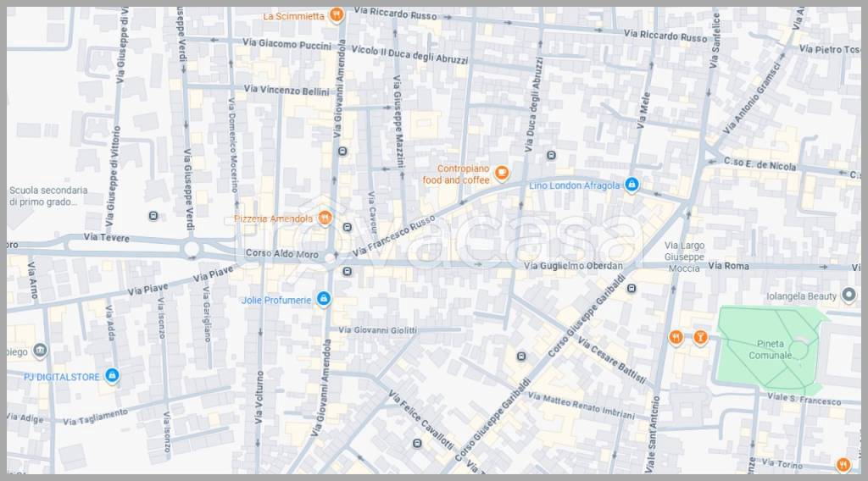Open the restaurant icon near Via Torino
Viewport: 868px width, 481px height.
(x=842, y=464)
